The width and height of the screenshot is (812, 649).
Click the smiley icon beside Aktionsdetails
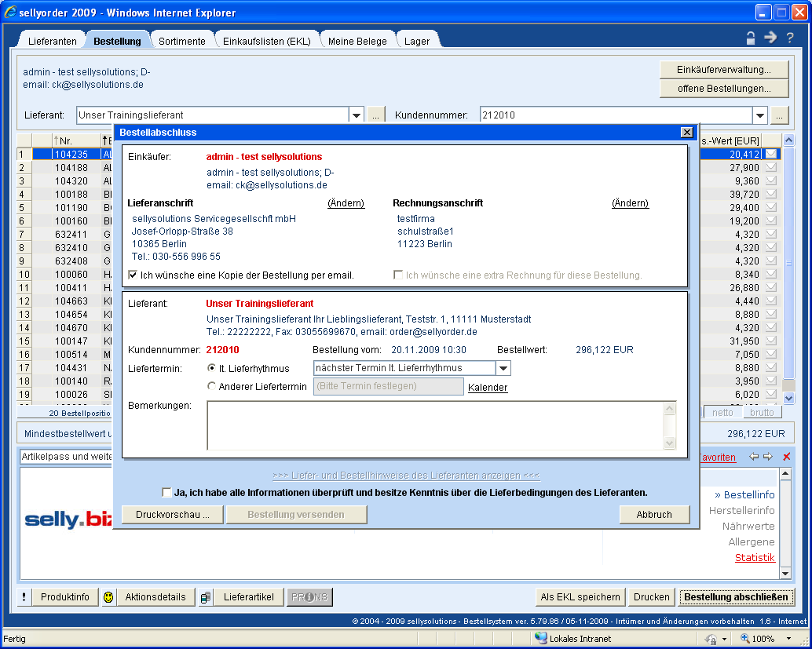coord(108,597)
